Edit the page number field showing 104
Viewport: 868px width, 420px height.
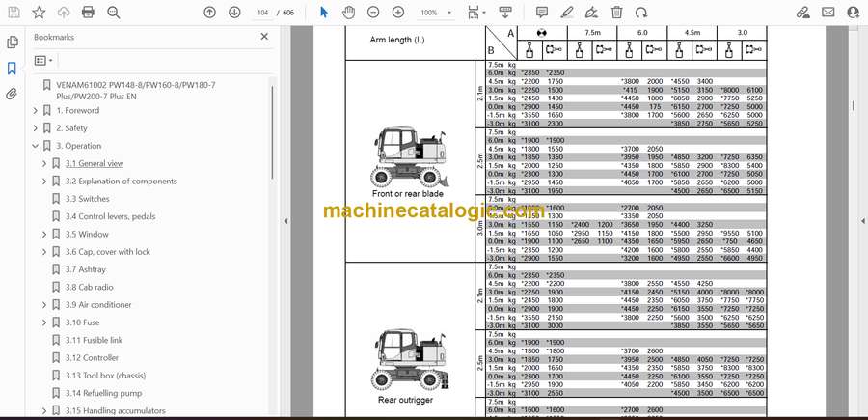[263, 13]
